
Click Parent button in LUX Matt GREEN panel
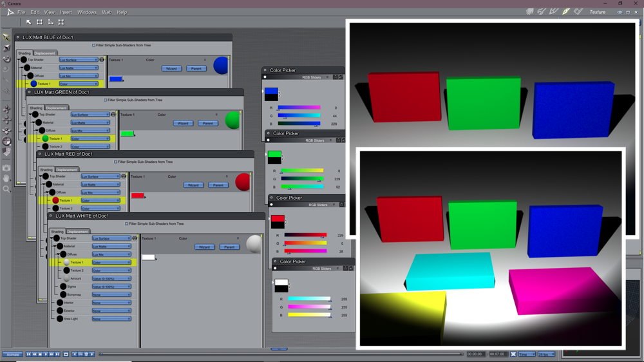[x=208, y=123]
